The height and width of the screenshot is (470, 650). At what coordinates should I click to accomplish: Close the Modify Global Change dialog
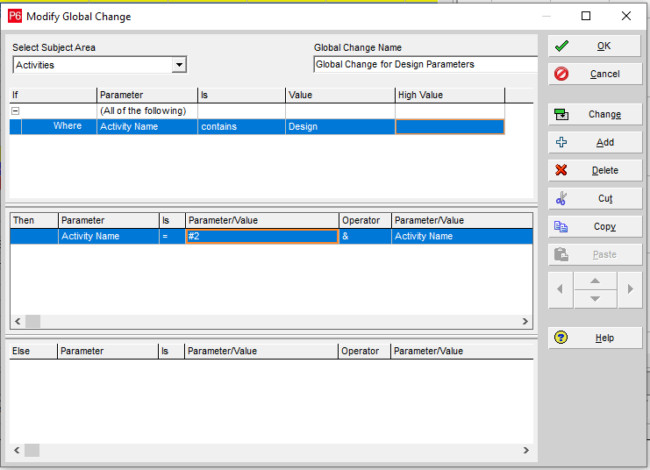pyautogui.click(x=626, y=16)
